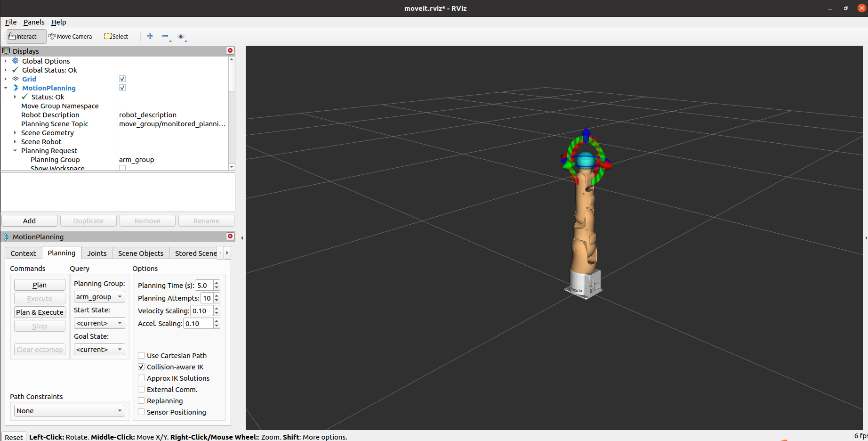Screen dimensions: 868x441
Task: Click the cyan interactive marker sphere
Action: click(585, 160)
